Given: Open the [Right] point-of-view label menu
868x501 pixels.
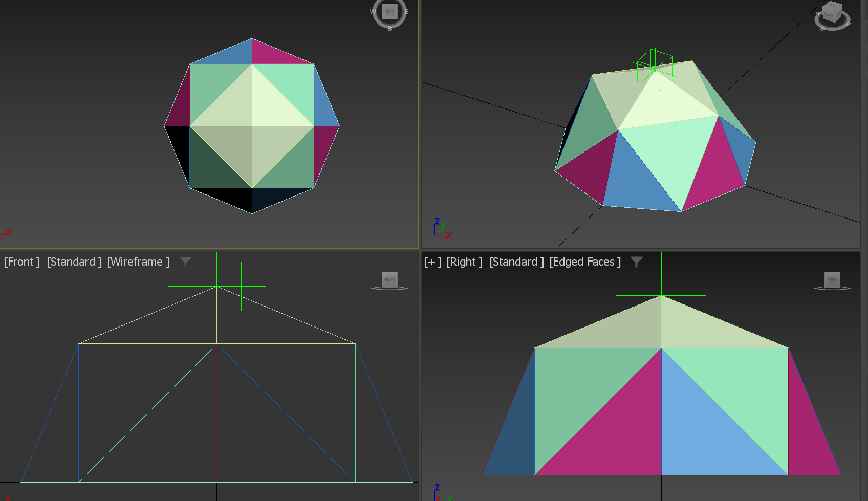Looking at the screenshot, I should point(464,262).
